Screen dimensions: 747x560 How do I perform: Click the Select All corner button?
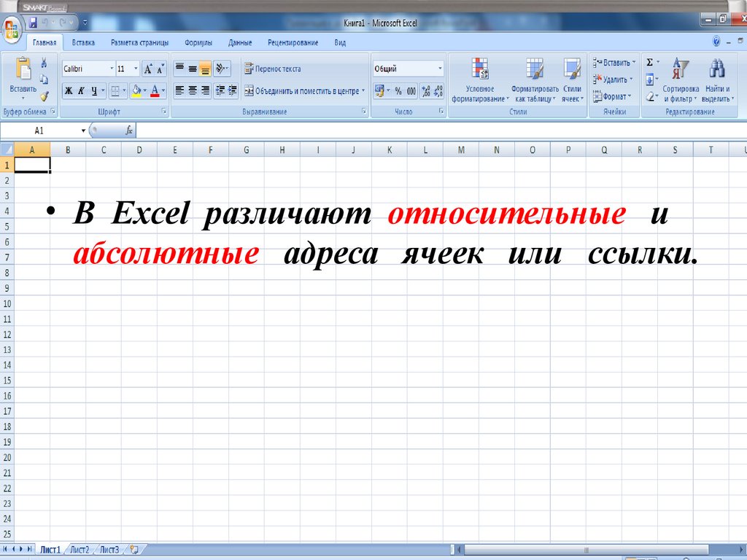pyautogui.click(x=7, y=149)
